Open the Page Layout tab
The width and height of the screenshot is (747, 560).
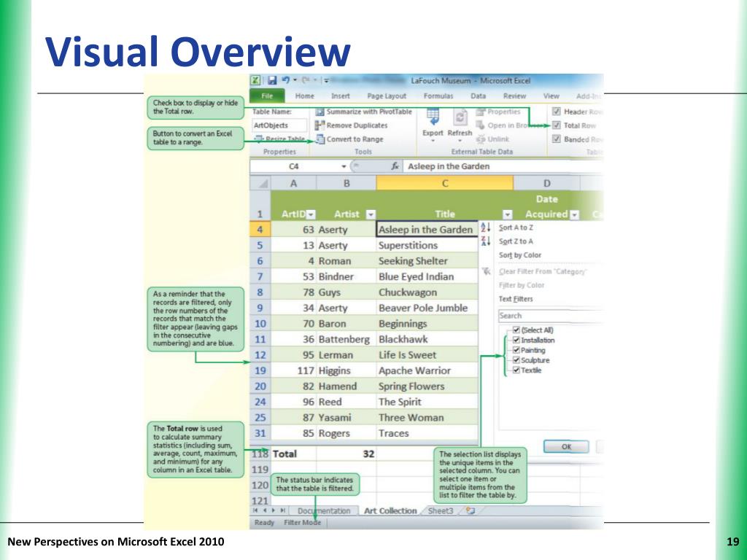(x=387, y=96)
